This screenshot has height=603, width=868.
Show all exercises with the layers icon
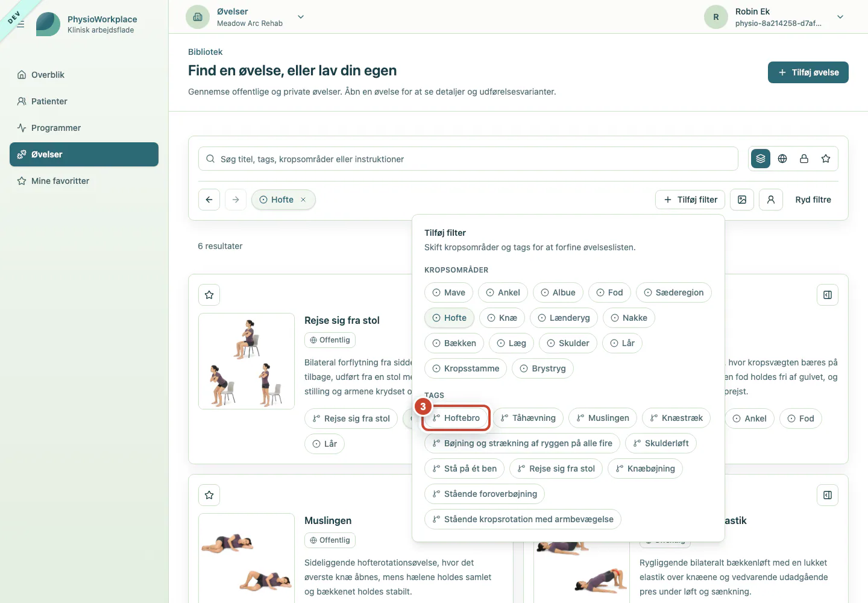click(x=761, y=159)
